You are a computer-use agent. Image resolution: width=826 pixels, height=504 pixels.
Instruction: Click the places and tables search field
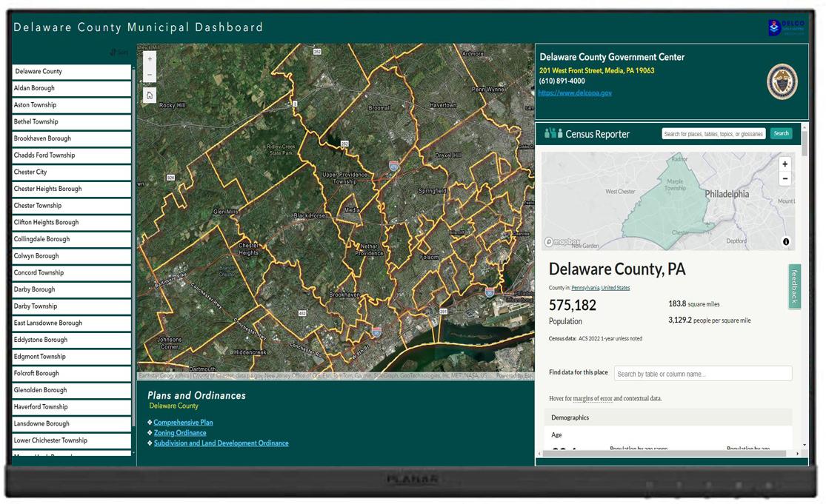pos(713,134)
